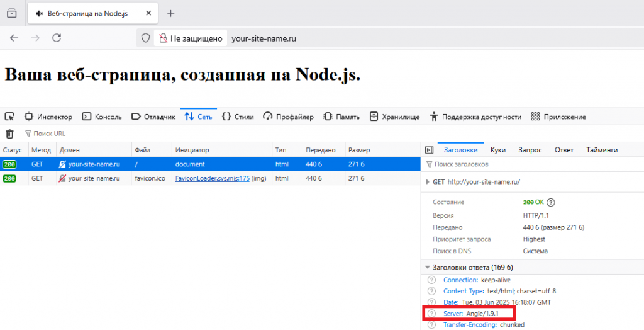Click the Не защищено connection indicator
Image resolution: width=644 pixels, height=330 pixels.
tap(191, 38)
